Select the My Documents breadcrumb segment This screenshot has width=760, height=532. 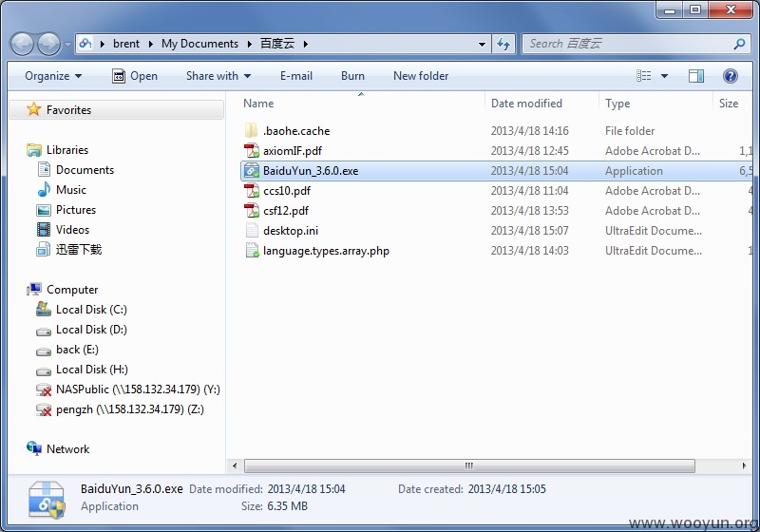coord(199,44)
